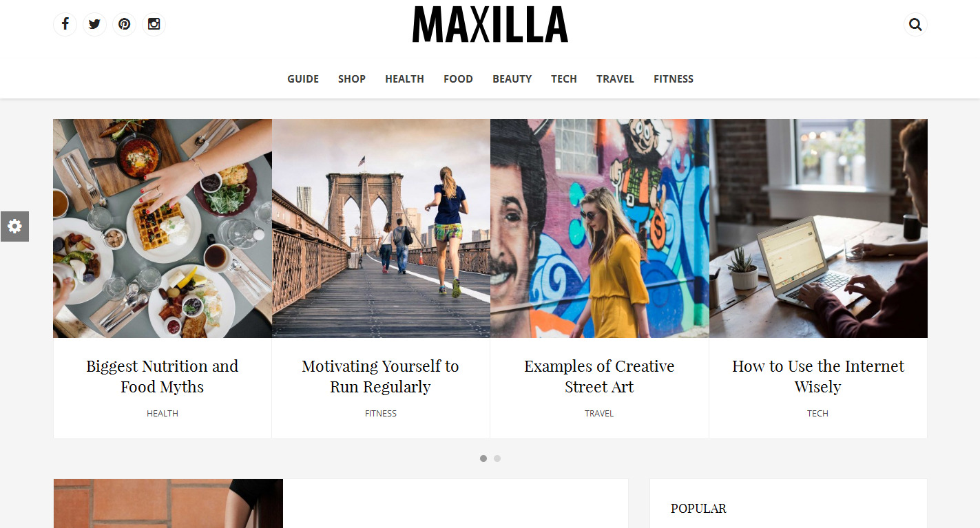
Task: Open the SHOP menu item
Action: point(352,79)
